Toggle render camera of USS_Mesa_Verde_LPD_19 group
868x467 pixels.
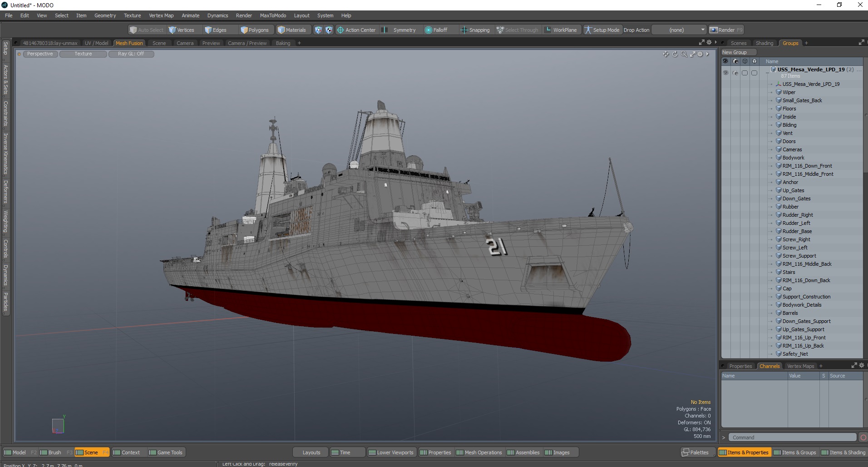tap(735, 73)
